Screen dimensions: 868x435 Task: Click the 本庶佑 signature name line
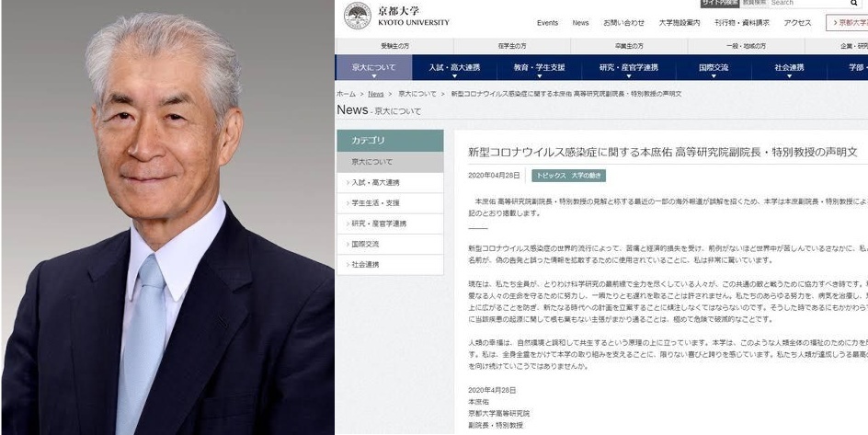click(x=479, y=402)
